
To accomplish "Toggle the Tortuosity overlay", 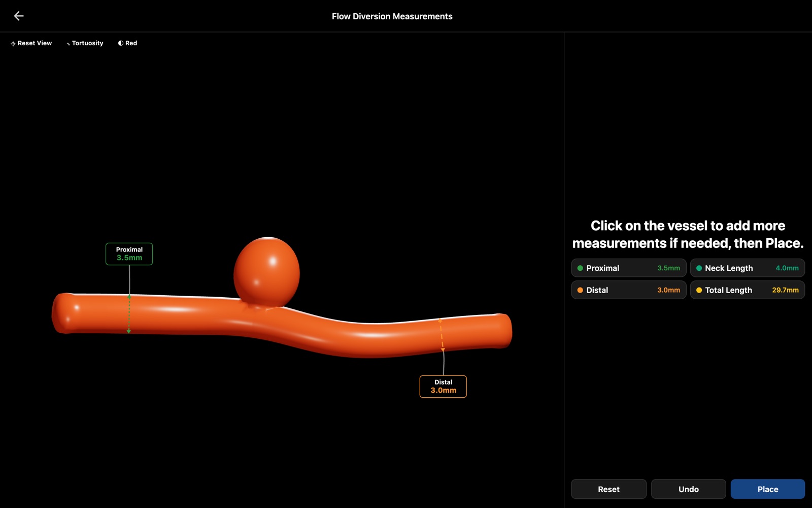I will 85,43.
